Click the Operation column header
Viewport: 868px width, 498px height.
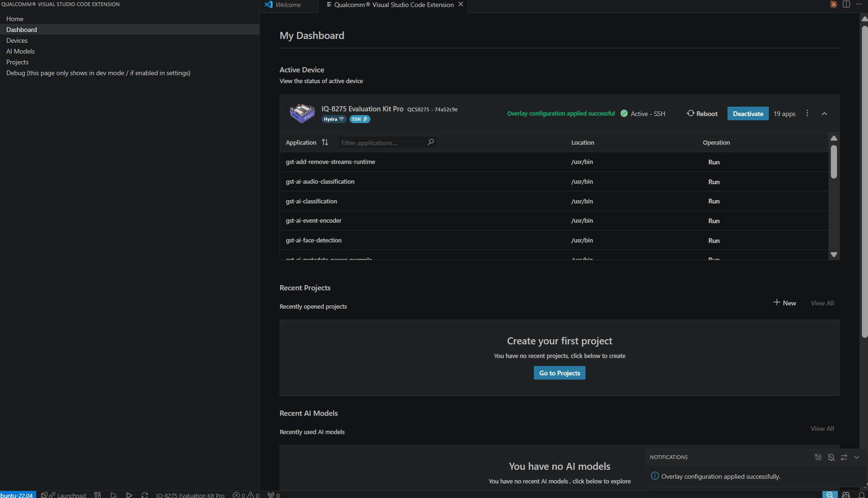(716, 142)
